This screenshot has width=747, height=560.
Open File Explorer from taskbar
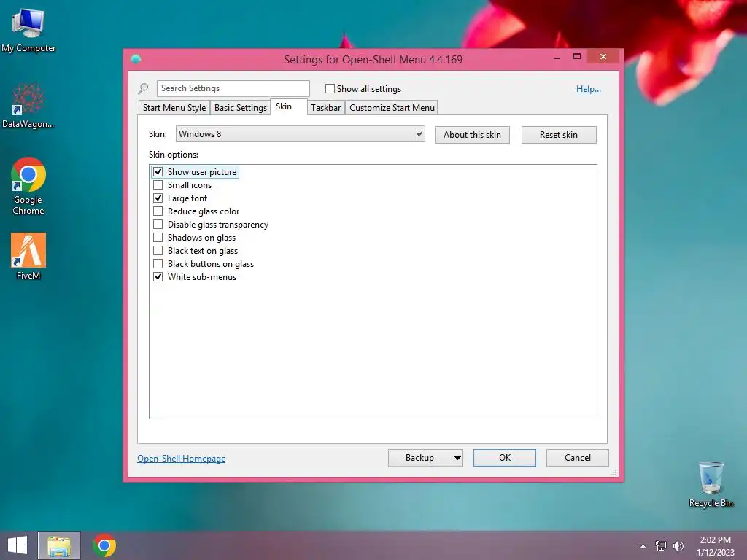tap(59, 545)
